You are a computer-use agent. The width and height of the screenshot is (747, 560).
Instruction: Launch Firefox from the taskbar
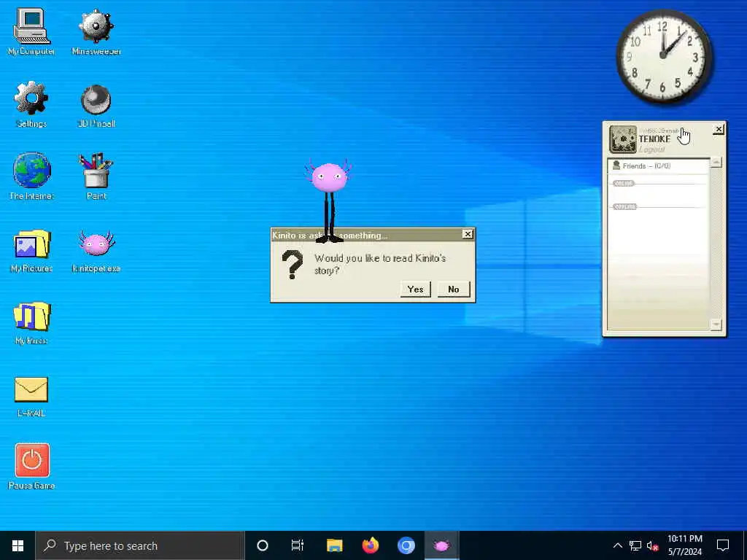pyautogui.click(x=370, y=545)
